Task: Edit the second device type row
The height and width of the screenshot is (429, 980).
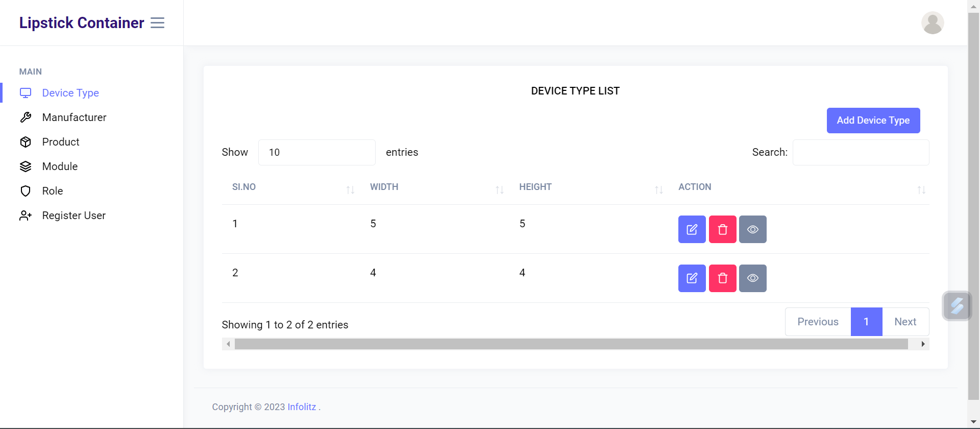Action: (692, 278)
